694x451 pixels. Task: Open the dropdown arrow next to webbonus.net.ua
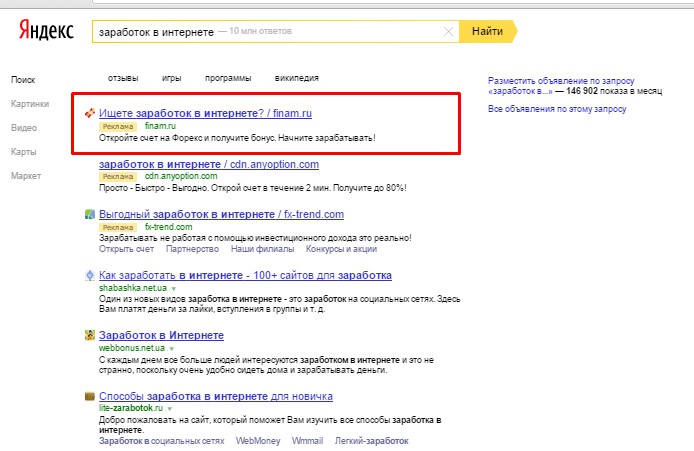click(x=171, y=349)
